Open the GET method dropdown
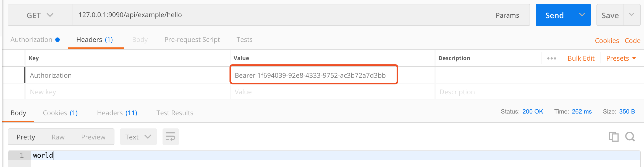Image resolution: width=644 pixels, height=167 pixels. (x=40, y=15)
